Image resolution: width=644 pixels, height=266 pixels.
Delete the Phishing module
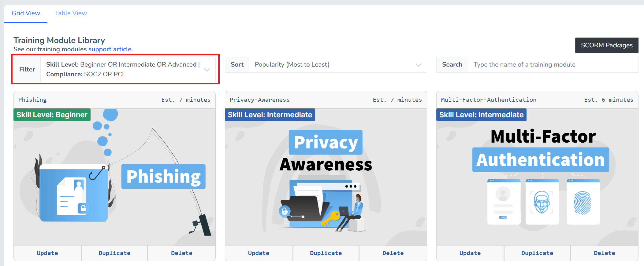coord(182,253)
